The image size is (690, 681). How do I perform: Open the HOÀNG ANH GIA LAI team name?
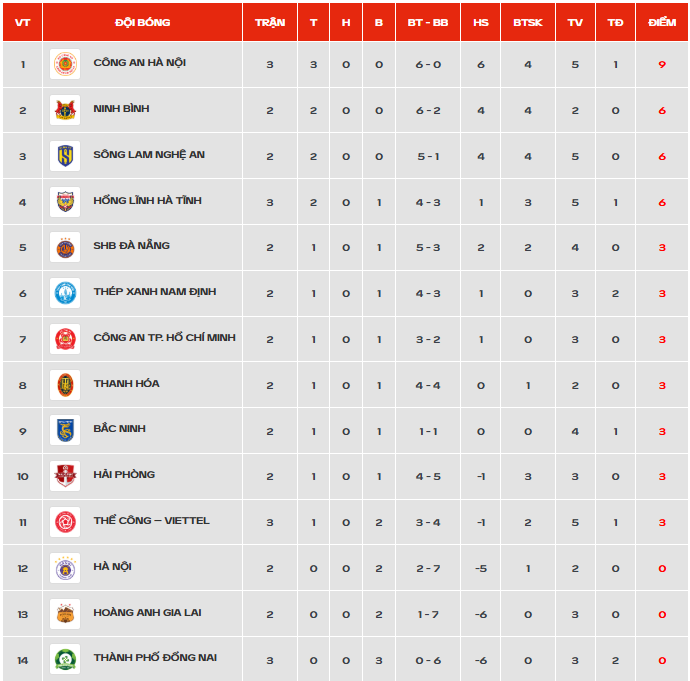147,613
